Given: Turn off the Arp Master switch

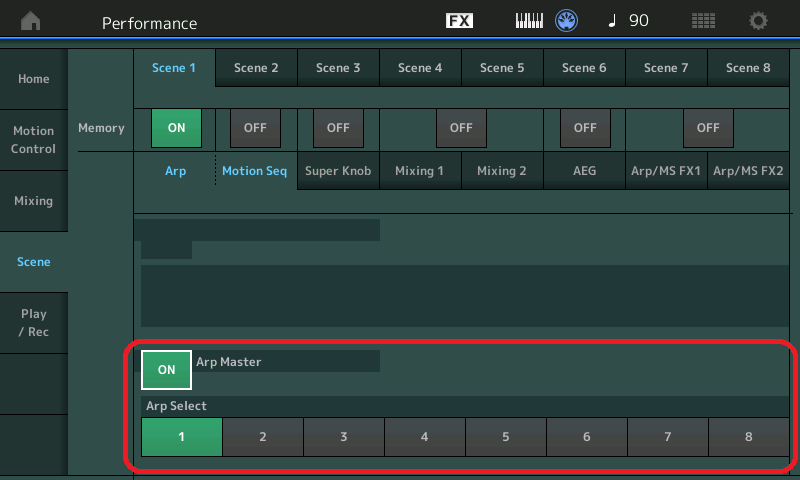Looking at the screenshot, I should pos(167,369).
